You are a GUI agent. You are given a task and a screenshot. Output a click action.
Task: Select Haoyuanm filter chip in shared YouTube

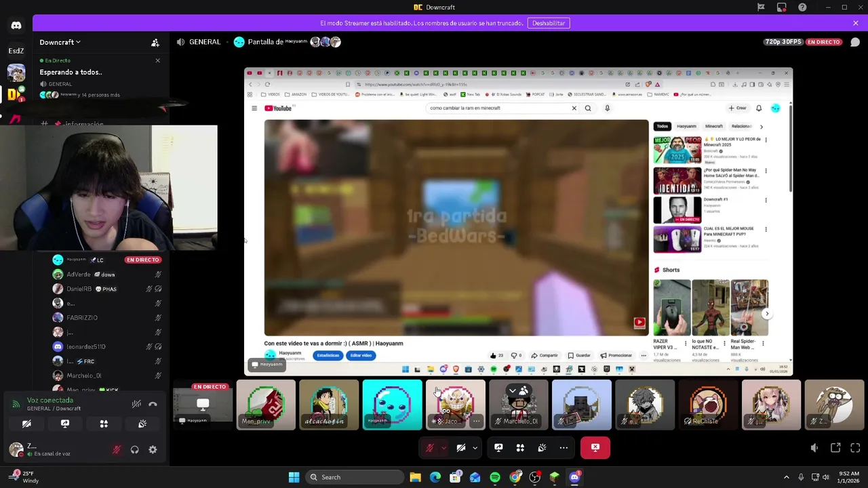pyautogui.click(x=686, y=126)
